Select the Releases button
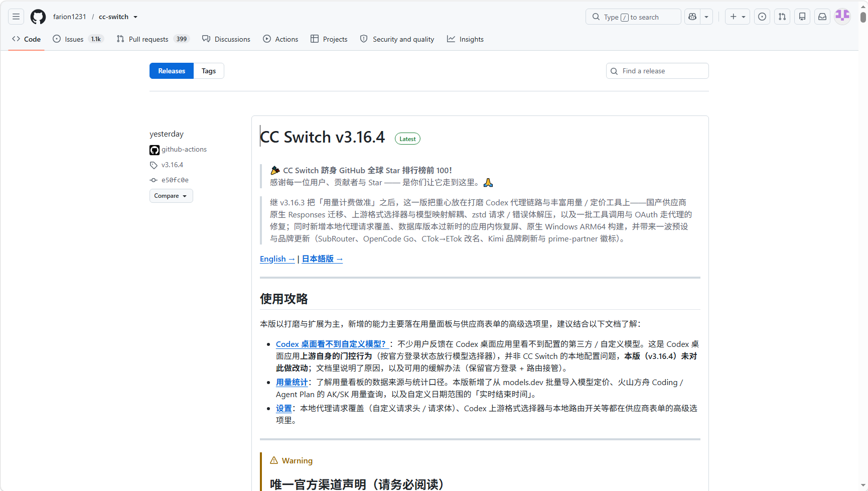Viewport: 868px width, 491px height. [x=172, y=71]
